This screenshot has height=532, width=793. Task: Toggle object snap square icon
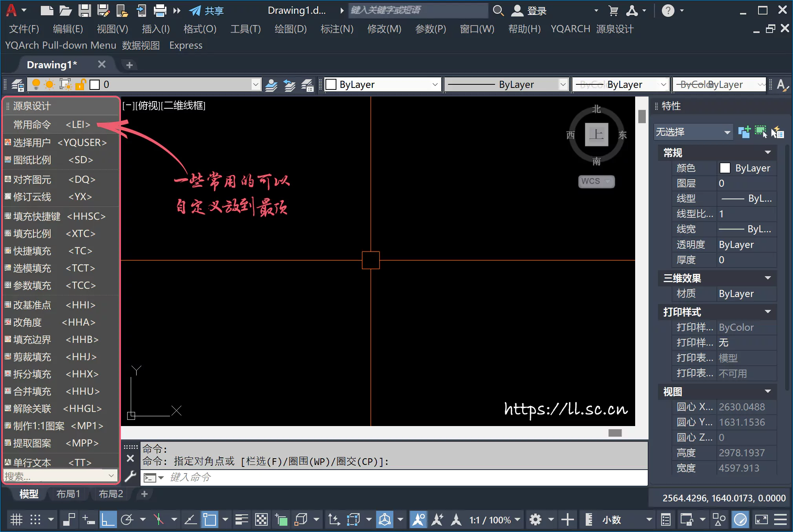pos(210,520)
